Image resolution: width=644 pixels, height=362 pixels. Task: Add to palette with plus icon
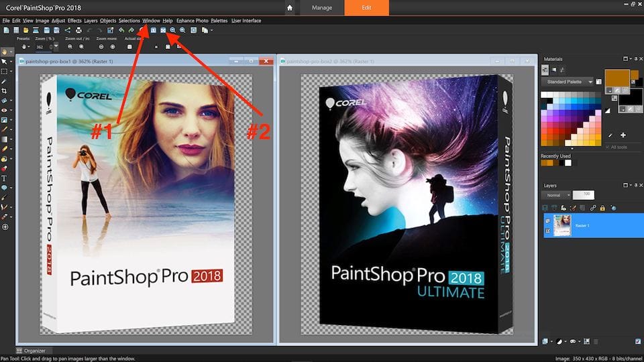[623, 135]
